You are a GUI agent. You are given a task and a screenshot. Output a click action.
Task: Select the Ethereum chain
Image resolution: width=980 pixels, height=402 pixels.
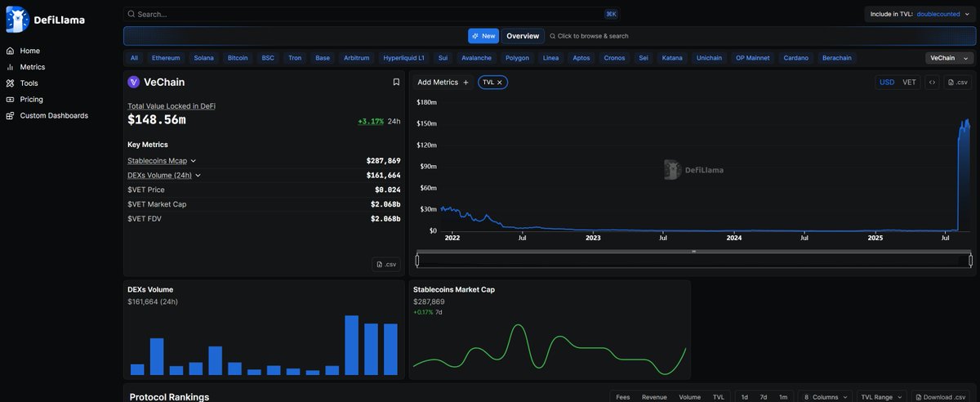click(166, 58)
